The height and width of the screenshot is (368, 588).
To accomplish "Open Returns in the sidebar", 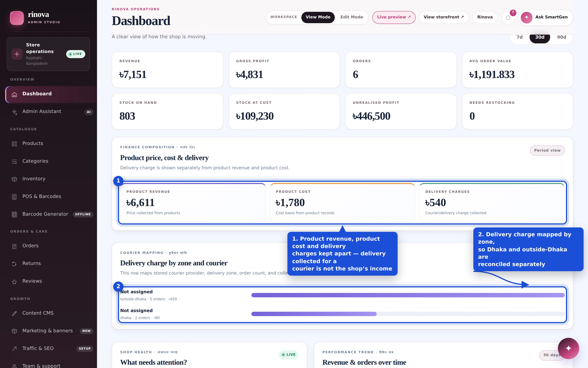I will click(x=51, y=264).
